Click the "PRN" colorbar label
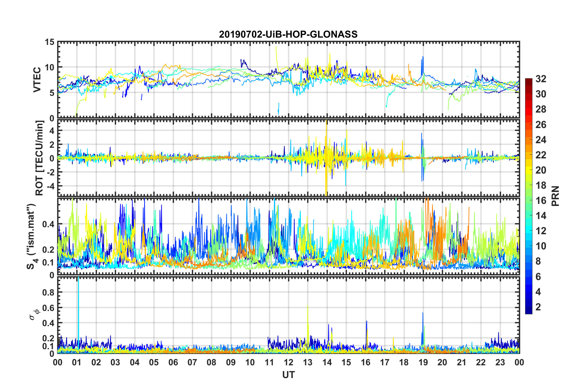 point(555,196)
